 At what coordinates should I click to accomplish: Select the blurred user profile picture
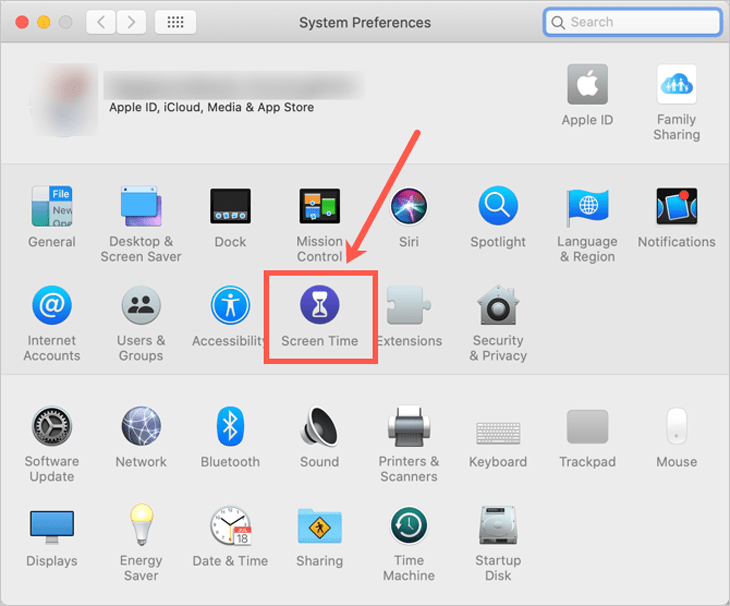coord(65,100)
